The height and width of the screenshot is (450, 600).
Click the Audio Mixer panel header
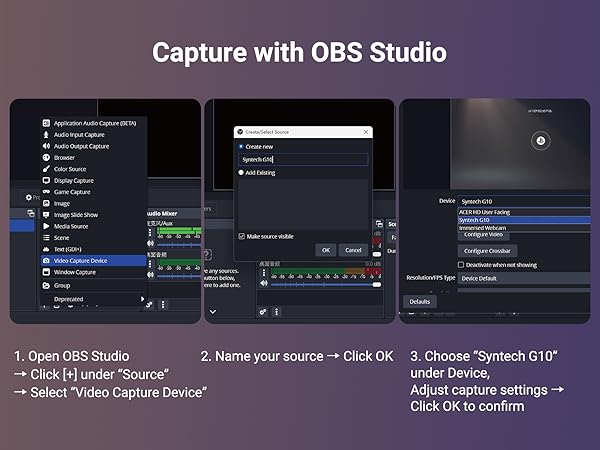pyautogui.click(x=174, y=214)
